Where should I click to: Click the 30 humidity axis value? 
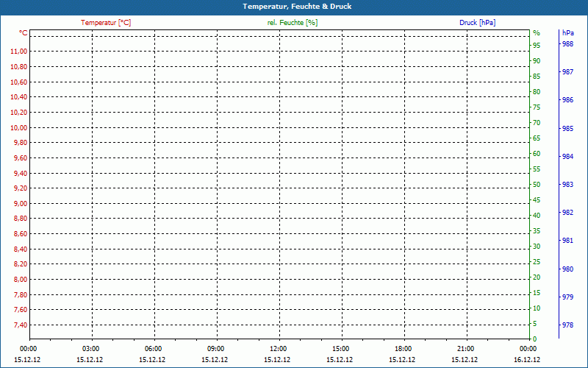coord(537,247)
